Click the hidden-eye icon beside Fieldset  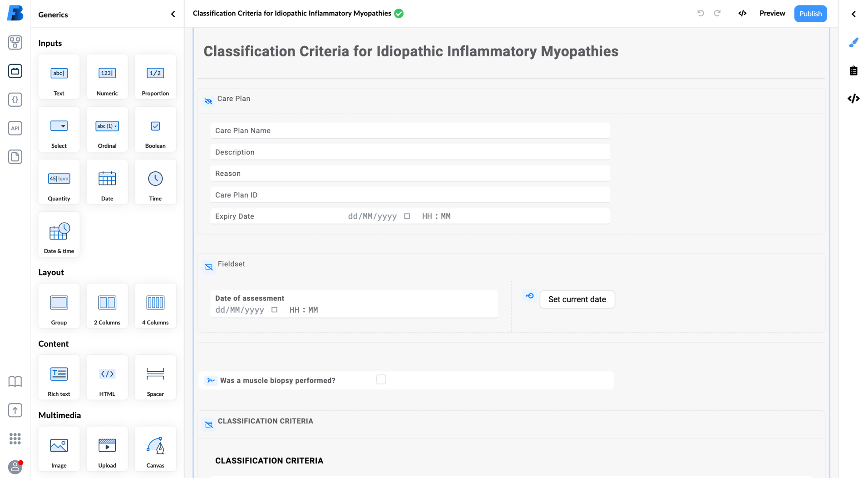(x=208, y=267)
